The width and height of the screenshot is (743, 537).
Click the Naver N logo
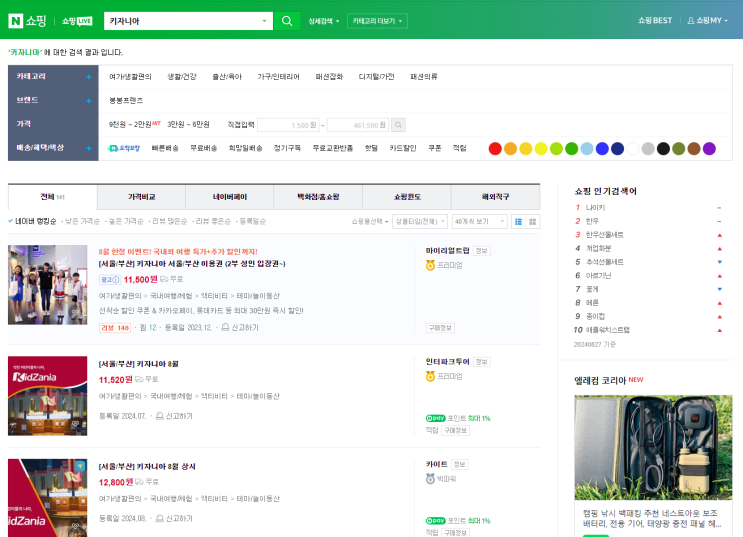(x=16, y=21)
